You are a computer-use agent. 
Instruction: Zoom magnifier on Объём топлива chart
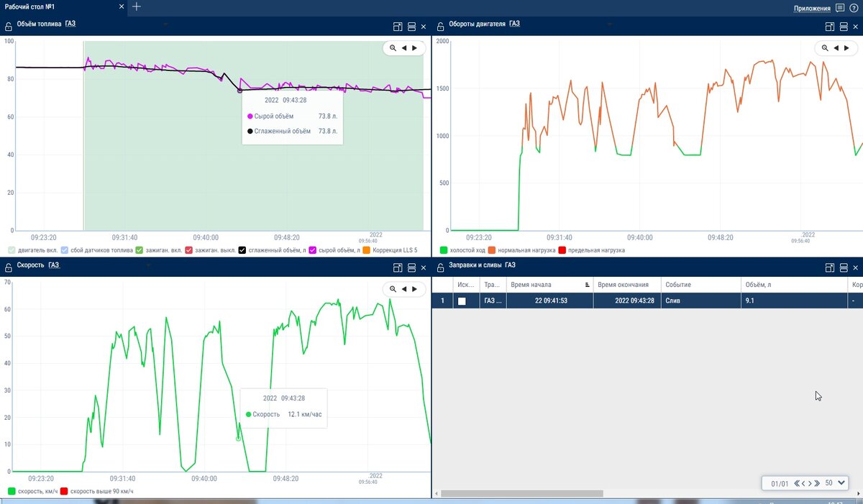(393, 48)
